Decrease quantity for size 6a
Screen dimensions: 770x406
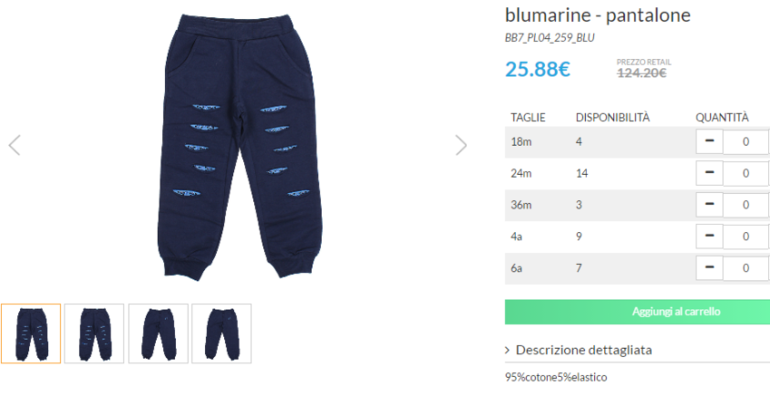(x=709, y=268)
